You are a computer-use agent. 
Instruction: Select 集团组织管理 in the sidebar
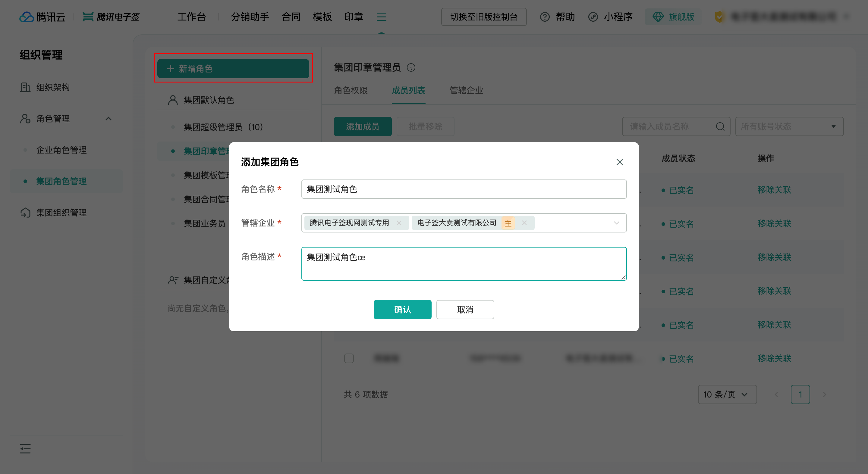pyautogui.click(x=61, y=212)
